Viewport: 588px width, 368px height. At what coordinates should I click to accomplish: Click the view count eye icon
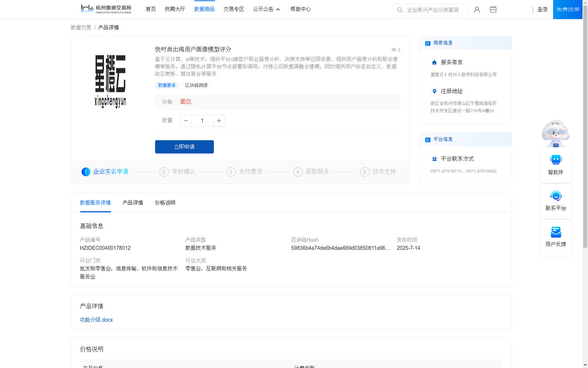(394, 50)
